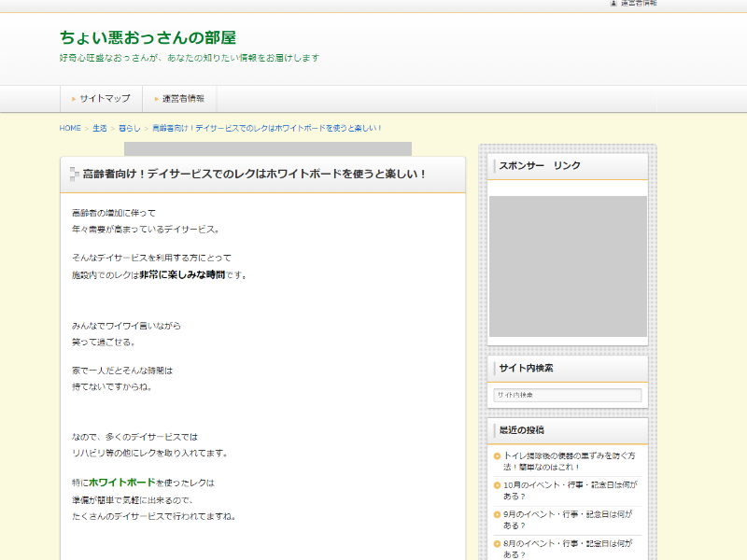Open the 生活 breadcrumb link
The width and height of the screenshot is (747, 560).
(x=100, y=128)
